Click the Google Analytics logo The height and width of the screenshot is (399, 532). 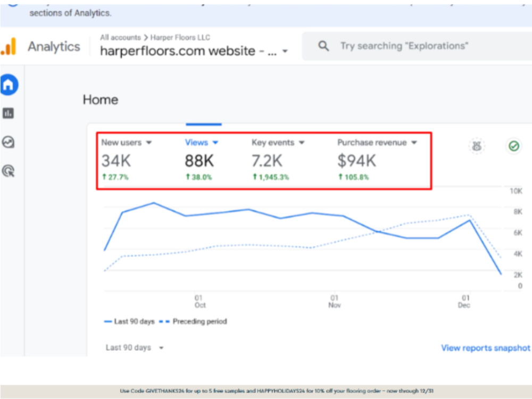tap(9, 46)
